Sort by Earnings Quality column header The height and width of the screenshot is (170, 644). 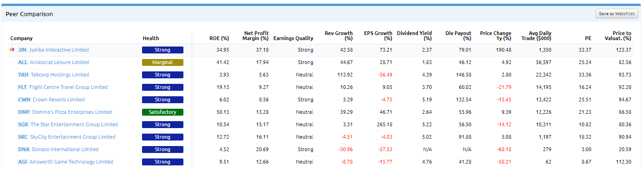(x=293, y=38)
